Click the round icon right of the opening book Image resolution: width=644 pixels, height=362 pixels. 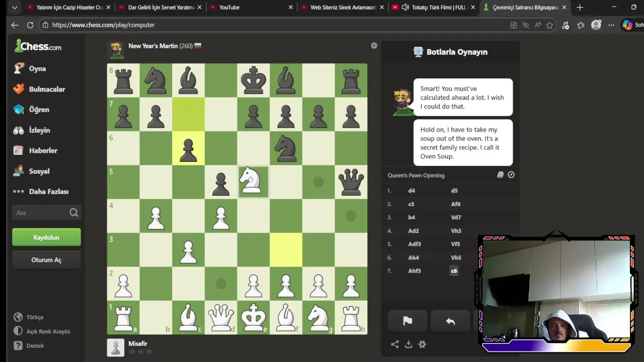click(511, 175)
